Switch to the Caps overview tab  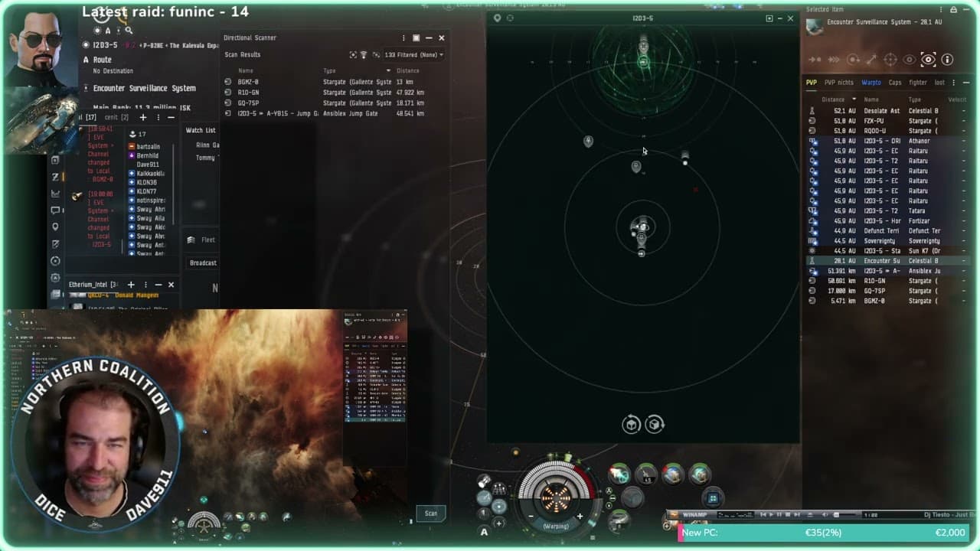click(894, 83)
